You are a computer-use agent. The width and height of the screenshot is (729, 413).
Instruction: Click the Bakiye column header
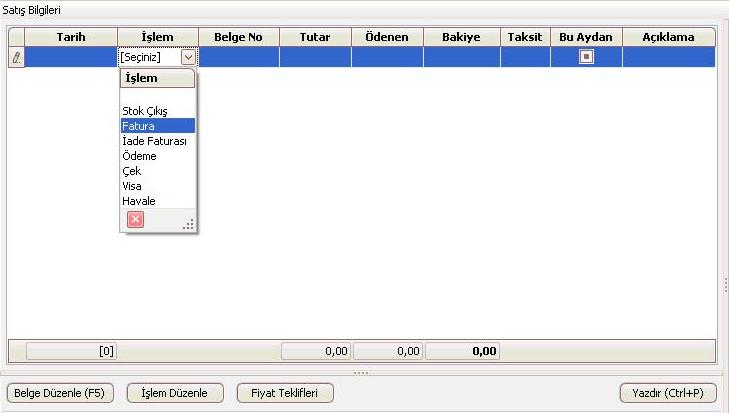(x=462, y=37)
